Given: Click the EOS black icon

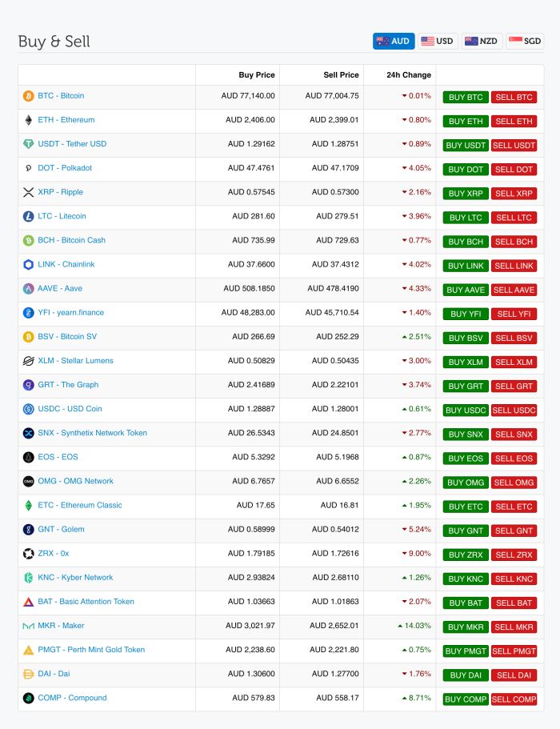Looking at the screenshot, I should coord(28,457).
